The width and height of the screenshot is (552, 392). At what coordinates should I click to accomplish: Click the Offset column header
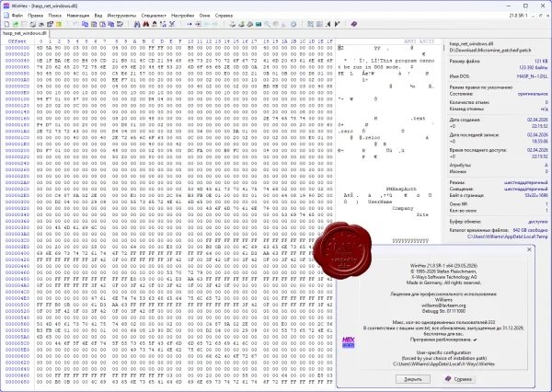click(17, 41)
